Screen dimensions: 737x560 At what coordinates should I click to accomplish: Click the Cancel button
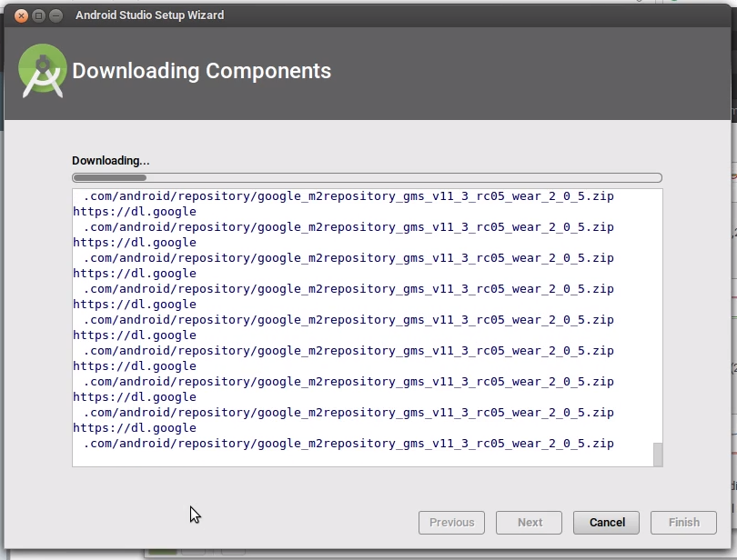[x=605, y=522]
